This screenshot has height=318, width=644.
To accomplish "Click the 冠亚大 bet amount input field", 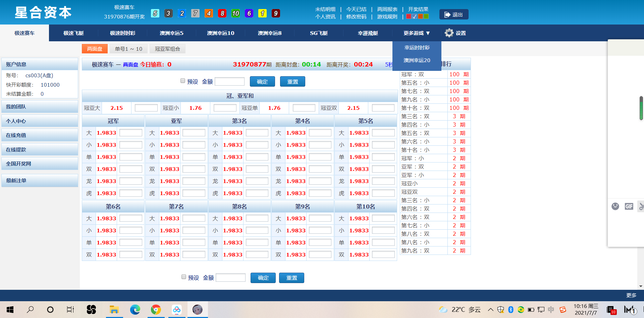I will coord(146,108).
